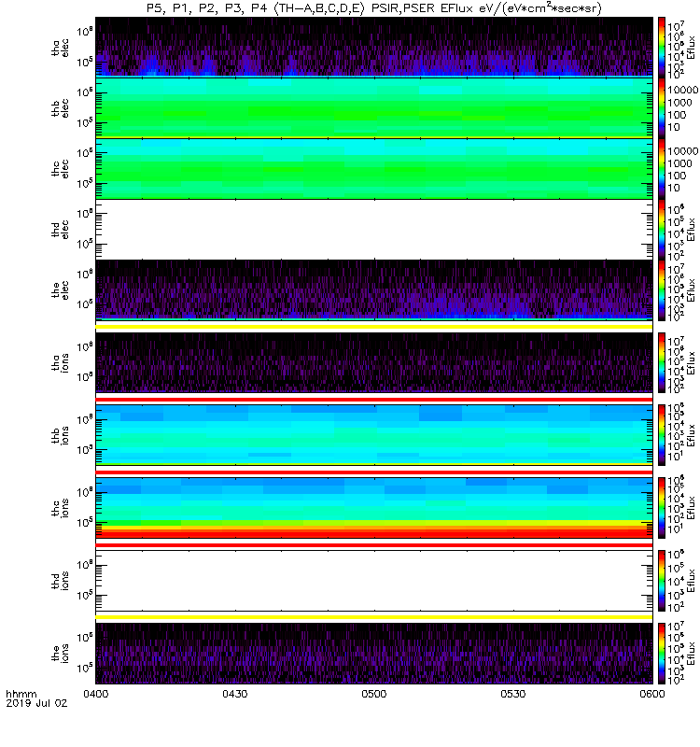
Task: Select the 'tha ions' panel label
Action: (x=60, y=362)
